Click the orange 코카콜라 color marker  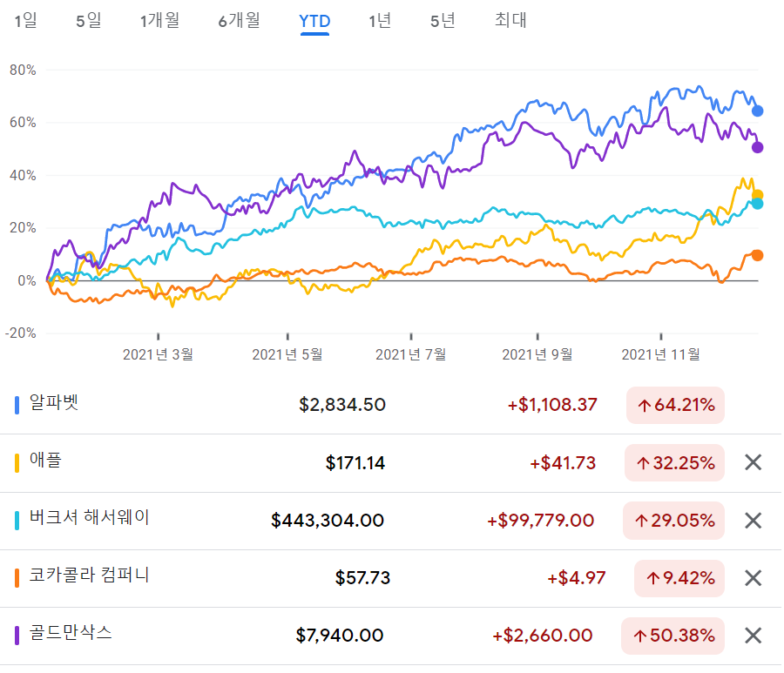17,578
